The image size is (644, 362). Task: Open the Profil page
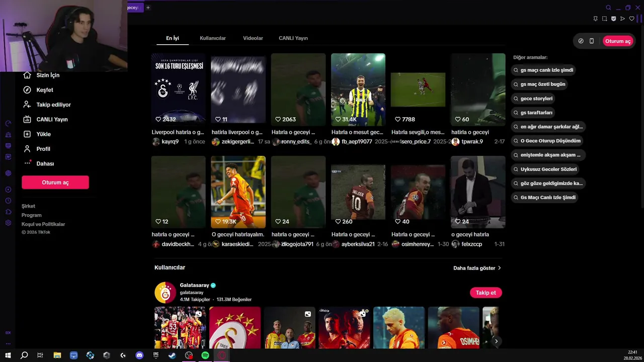(36, 149)
